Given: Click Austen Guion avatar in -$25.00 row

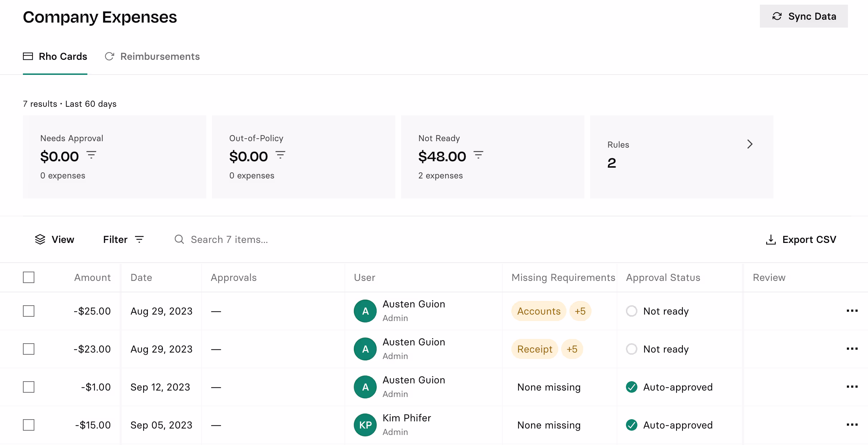Looking at the screenshot, I should point(365,311).
